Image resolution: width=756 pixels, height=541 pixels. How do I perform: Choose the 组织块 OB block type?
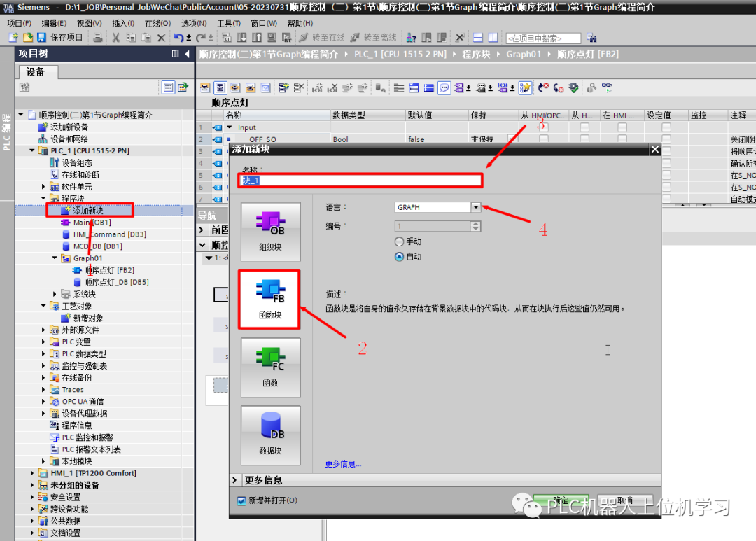click(x=270, y=232)
